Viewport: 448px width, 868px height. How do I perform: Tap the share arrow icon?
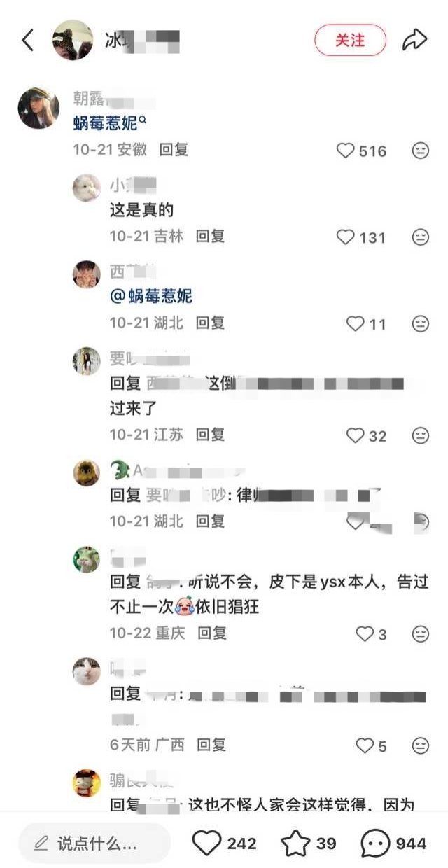tap(414, 41)
